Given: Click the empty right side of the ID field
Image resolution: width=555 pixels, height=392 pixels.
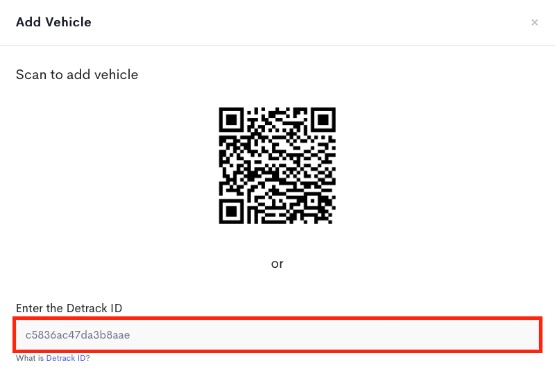Looking at the screenshot, I should click(x=389, y=334).
